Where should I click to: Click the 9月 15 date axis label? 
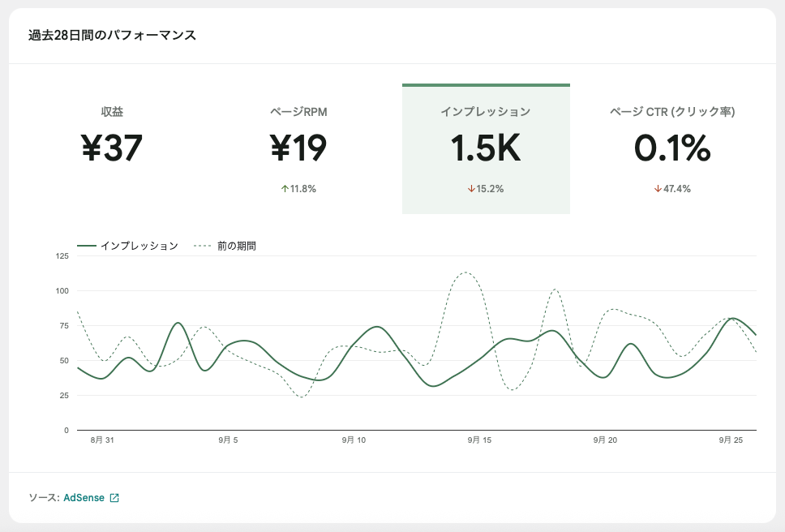(x=479, y=440)
